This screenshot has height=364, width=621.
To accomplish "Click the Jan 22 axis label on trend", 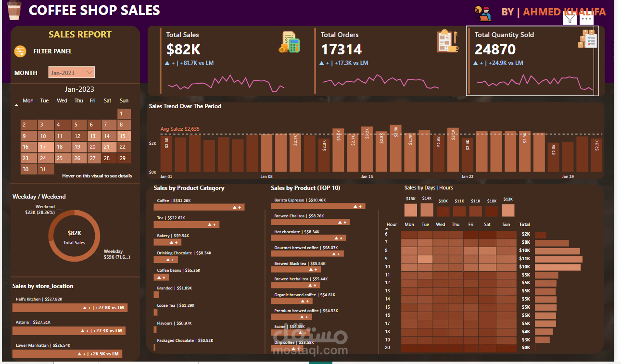I will (468, 176).
